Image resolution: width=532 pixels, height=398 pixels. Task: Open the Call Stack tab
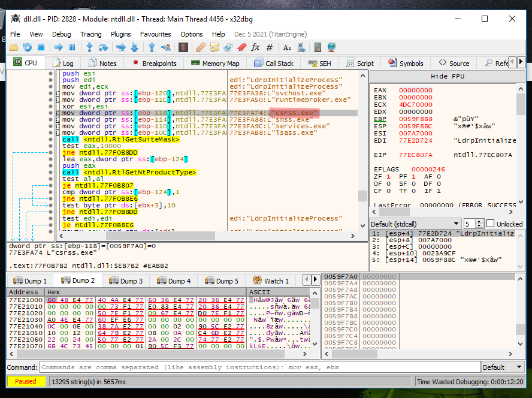coord(273,64)
